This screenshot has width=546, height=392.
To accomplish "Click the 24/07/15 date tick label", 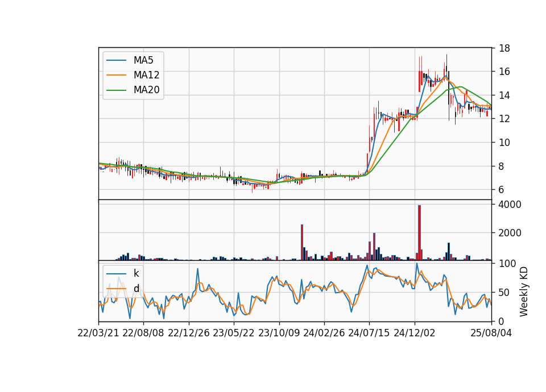I will tap(369, 333).
